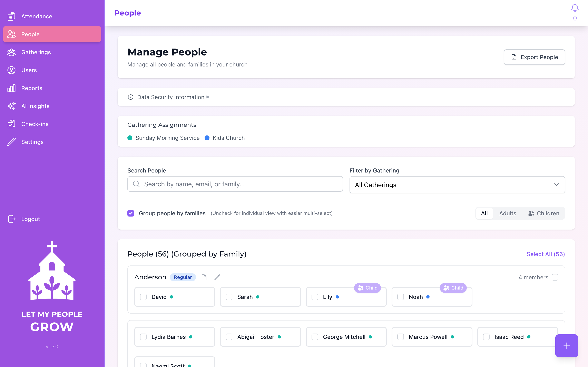This screenshot has height=367, width=588.
Task: Open the Anderson family notes document icon
Action: point(204,277)
